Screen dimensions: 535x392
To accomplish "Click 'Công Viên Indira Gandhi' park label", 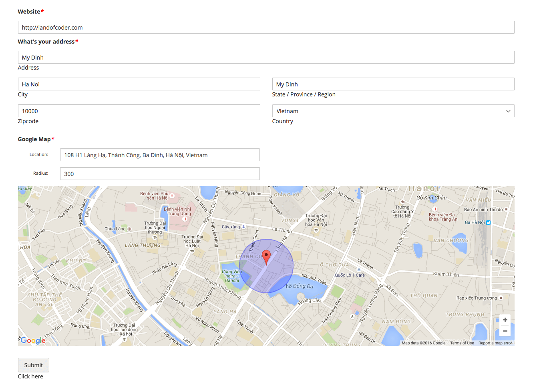I will 232,276.
